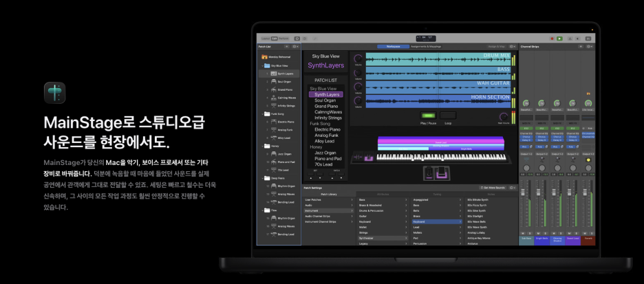This screenshot has height=284, width=644.
Task: Click the master mute speaker icon in toolbar
Action: (578, 39)
